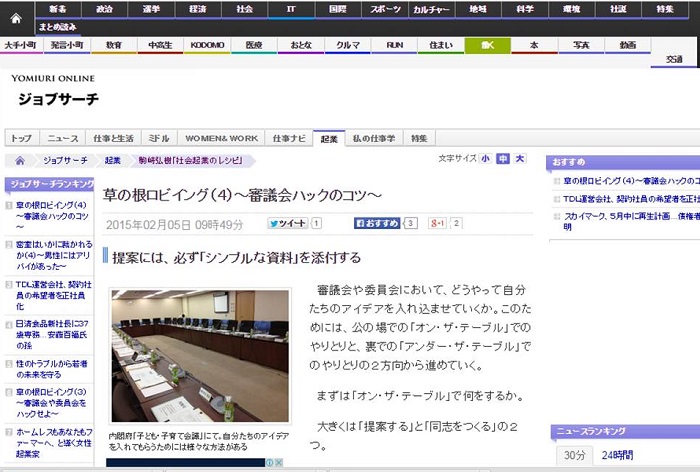Open the 政治 section in the top navigation
Screen dimensions: 700x472
(x=104, y=9)
